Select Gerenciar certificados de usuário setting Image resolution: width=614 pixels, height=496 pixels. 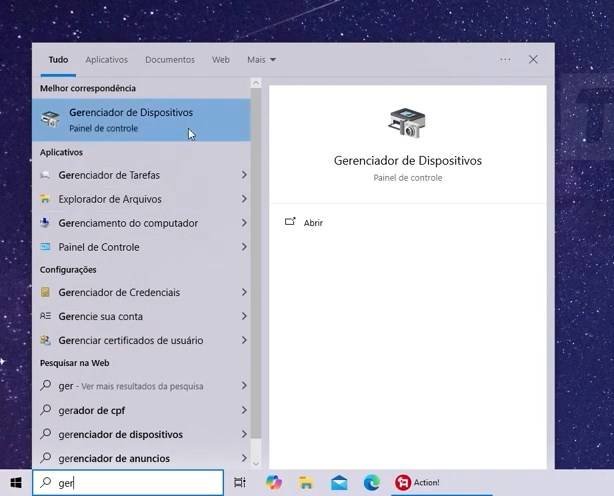click(x=141, y=340)
